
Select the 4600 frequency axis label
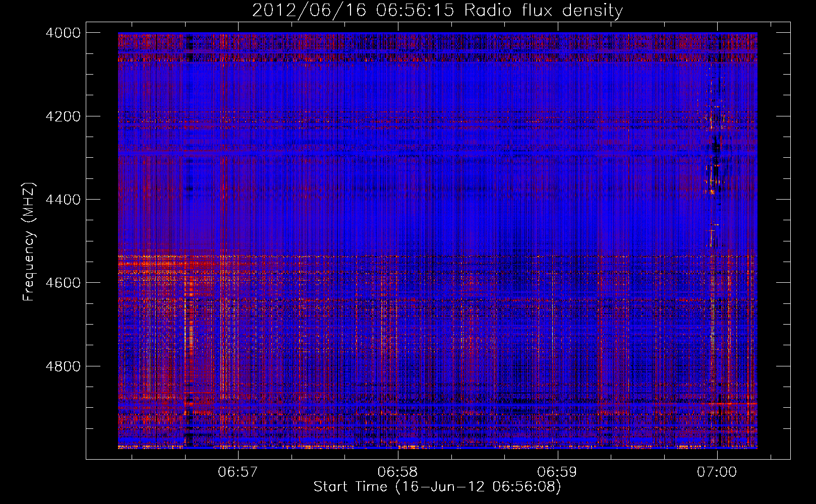tap(63, 283)
